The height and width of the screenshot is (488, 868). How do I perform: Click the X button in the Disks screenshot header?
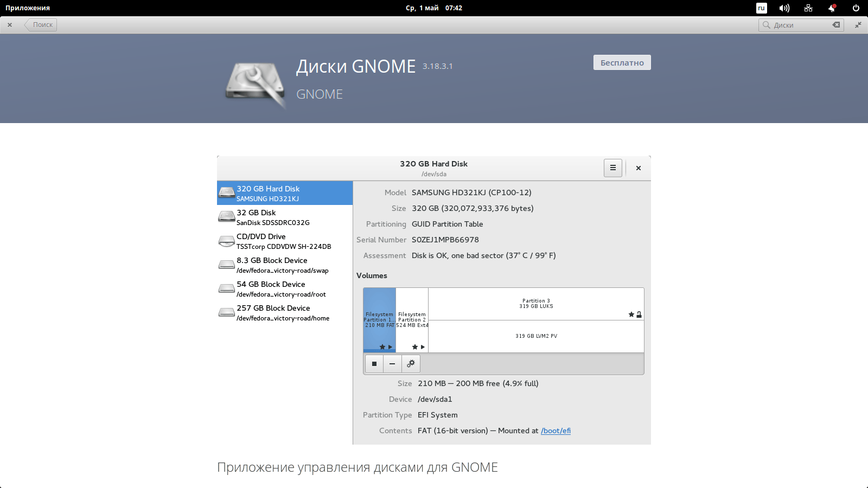tap(639, 168)
